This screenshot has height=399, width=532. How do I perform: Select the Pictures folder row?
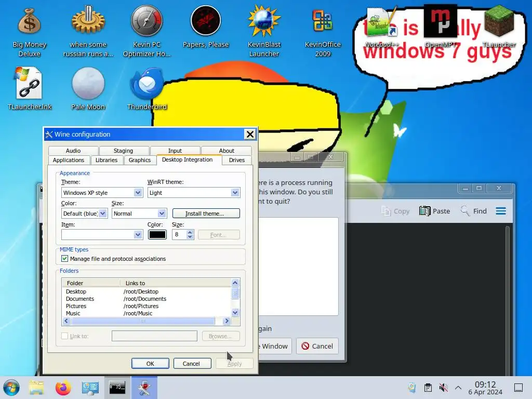click(147, 306)
